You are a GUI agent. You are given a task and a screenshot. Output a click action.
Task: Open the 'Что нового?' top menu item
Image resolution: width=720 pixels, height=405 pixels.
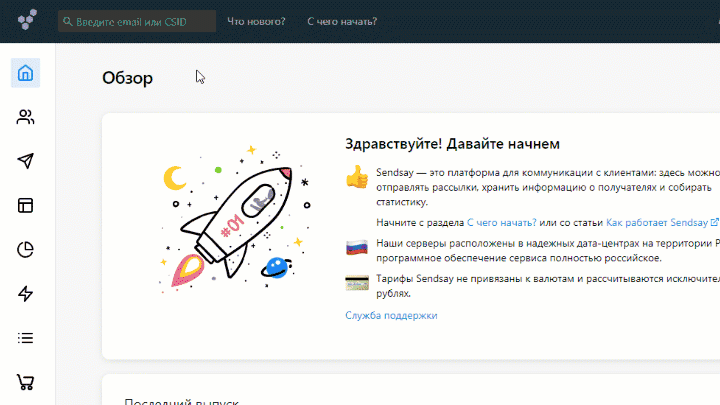pos(256,21)
